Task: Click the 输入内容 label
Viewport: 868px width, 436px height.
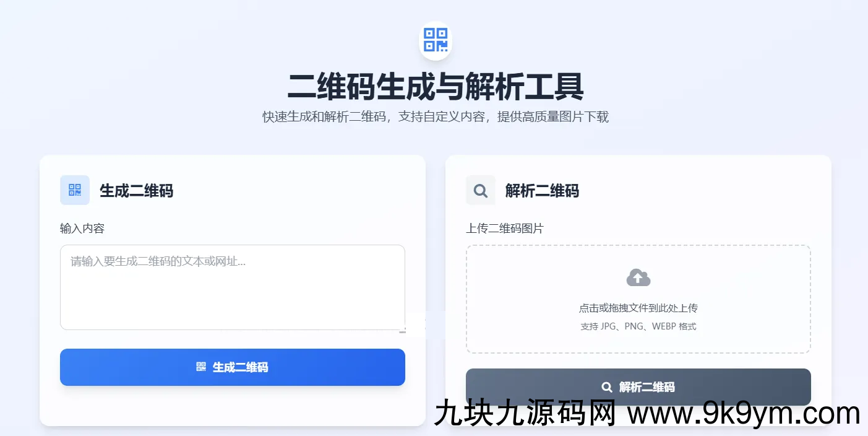Action: coord(82,229)
